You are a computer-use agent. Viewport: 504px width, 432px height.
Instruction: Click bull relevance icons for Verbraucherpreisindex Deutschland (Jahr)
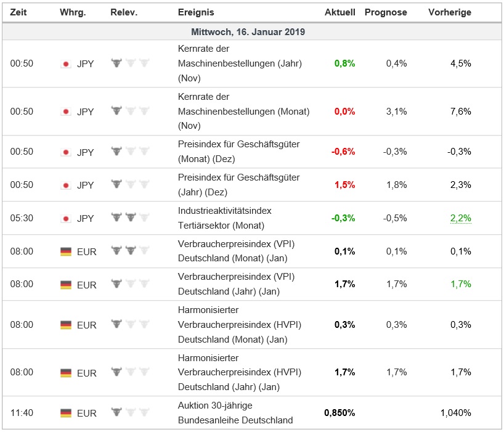tap(130, 284)
